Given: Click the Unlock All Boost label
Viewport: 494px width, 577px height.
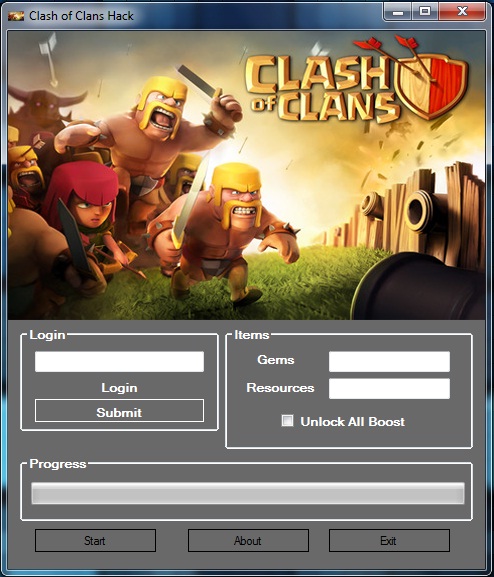Looking at the screenshot, I should point(353,422).
